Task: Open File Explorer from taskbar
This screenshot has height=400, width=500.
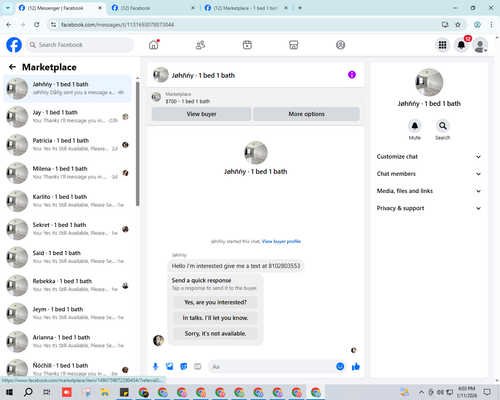Action: coord(105,392)
